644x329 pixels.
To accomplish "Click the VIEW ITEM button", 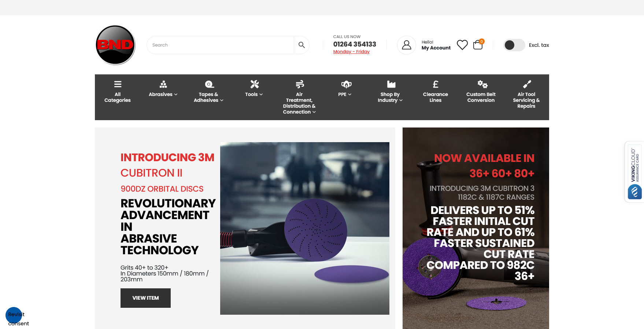I will (x=145, y=298).
